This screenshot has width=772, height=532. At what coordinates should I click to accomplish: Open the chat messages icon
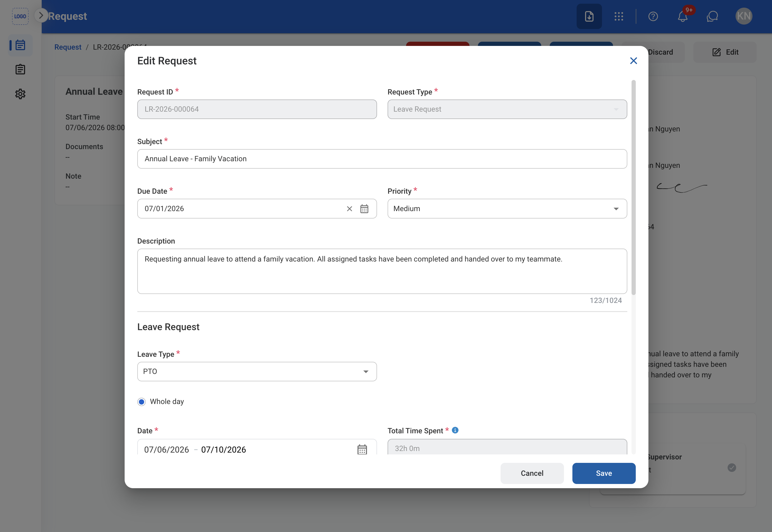point(712,16)
